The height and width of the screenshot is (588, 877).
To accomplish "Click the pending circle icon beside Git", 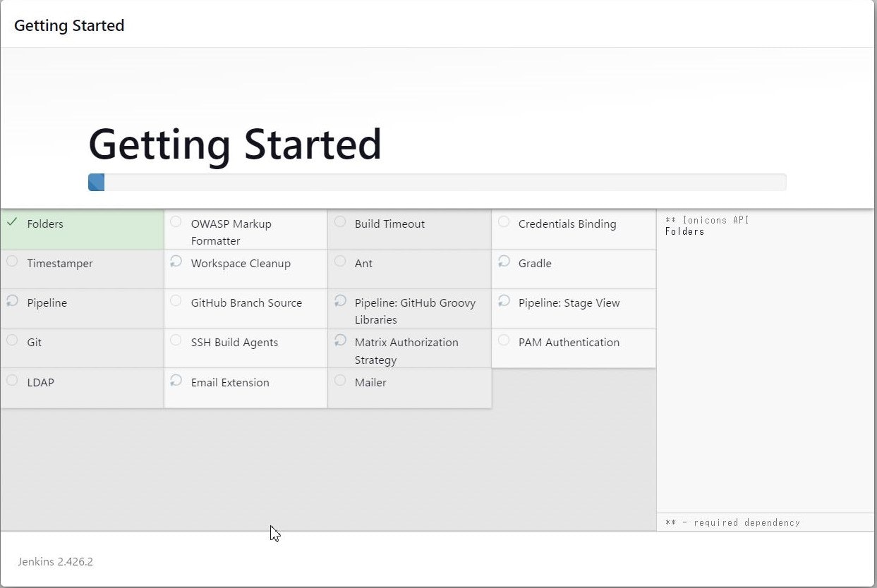I will pyautogui.click(x=12, y=340).
